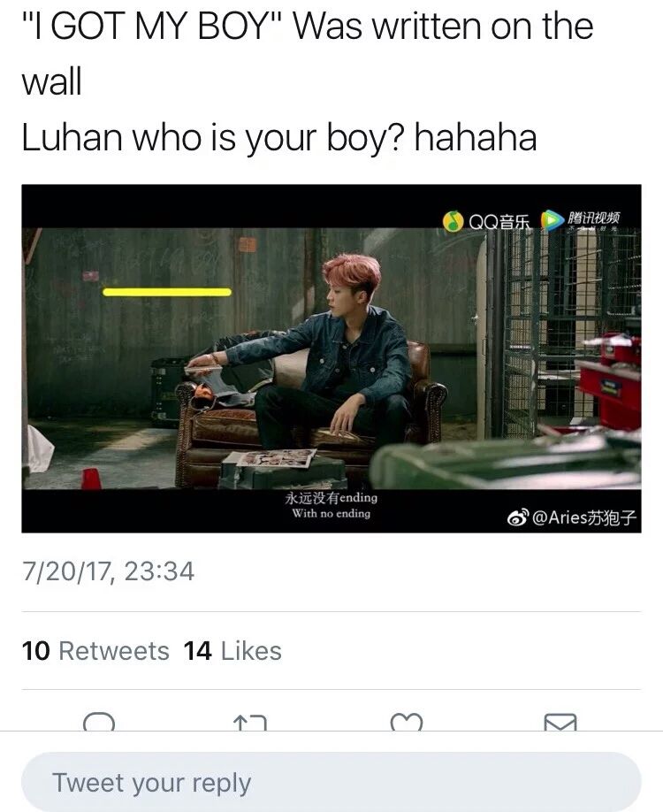View the 14 Likes list
Viewport: 663px width, 812px height.
[232, 651]
